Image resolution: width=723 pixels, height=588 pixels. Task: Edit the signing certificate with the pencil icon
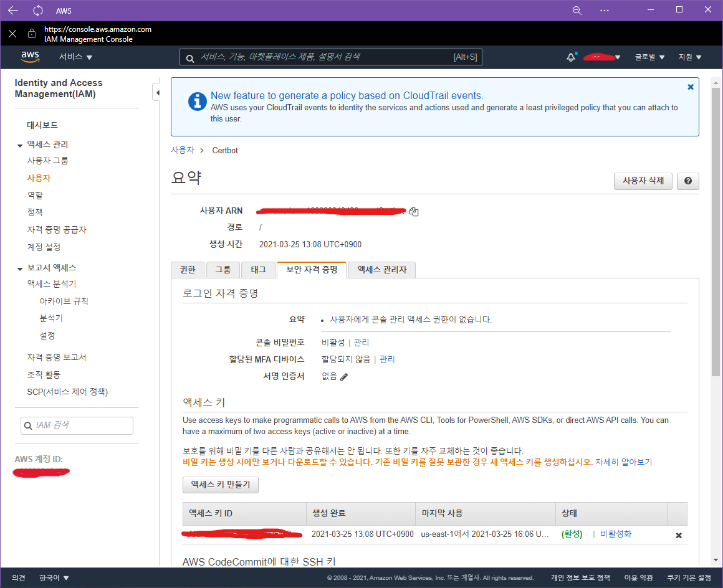point(344,377)
